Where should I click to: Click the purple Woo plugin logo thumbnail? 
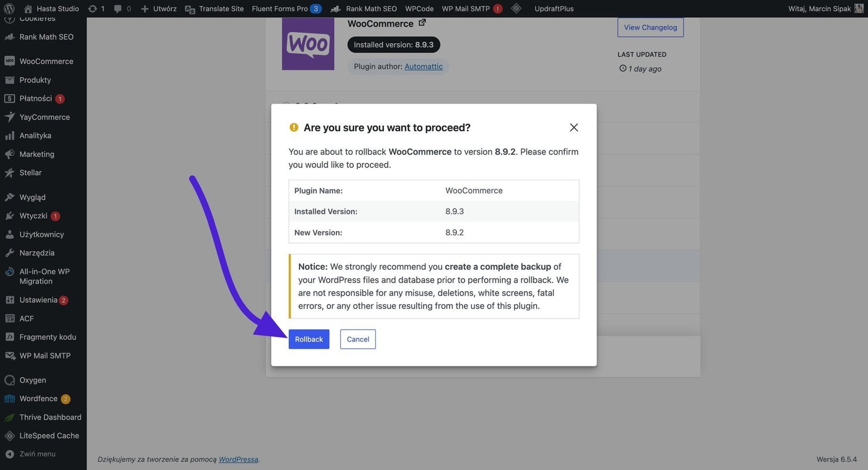308,44
